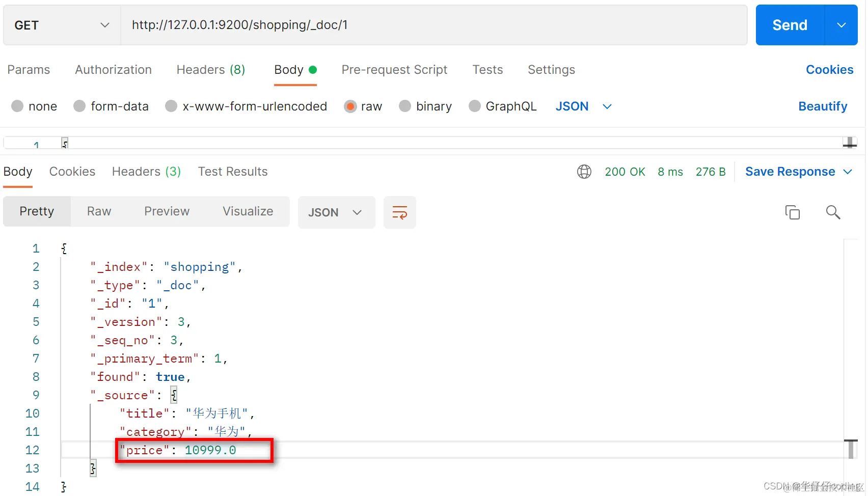Select the request Body tab
This screenshot has width=868, height=496.
tap(295, 70)
